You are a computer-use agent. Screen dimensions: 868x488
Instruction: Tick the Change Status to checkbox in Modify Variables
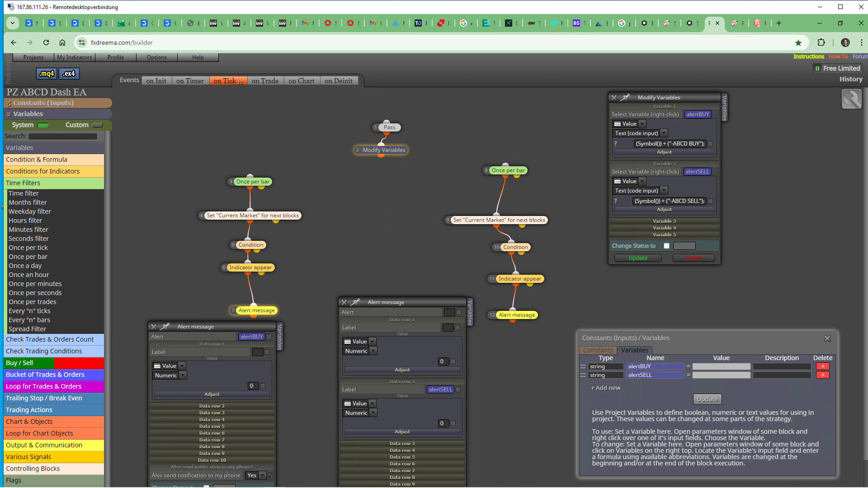click(x=666, y=246)
